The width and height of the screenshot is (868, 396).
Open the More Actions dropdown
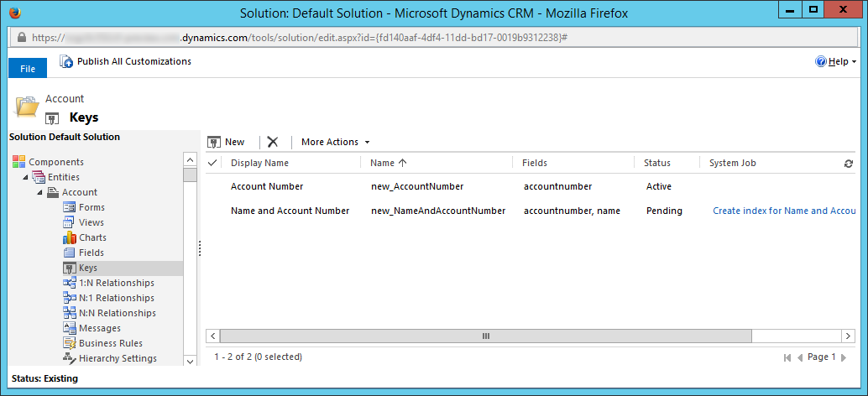[x=336, y=142]
